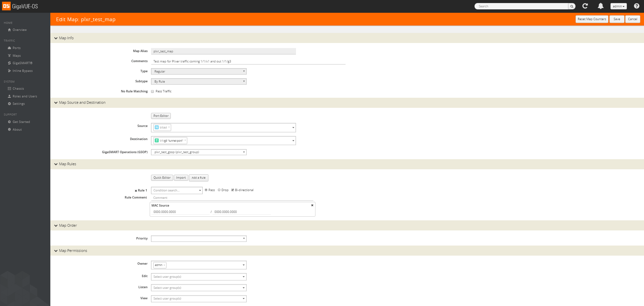Click the search magnifier icon
The image size is (644, 306).
(x=572, y=6)
